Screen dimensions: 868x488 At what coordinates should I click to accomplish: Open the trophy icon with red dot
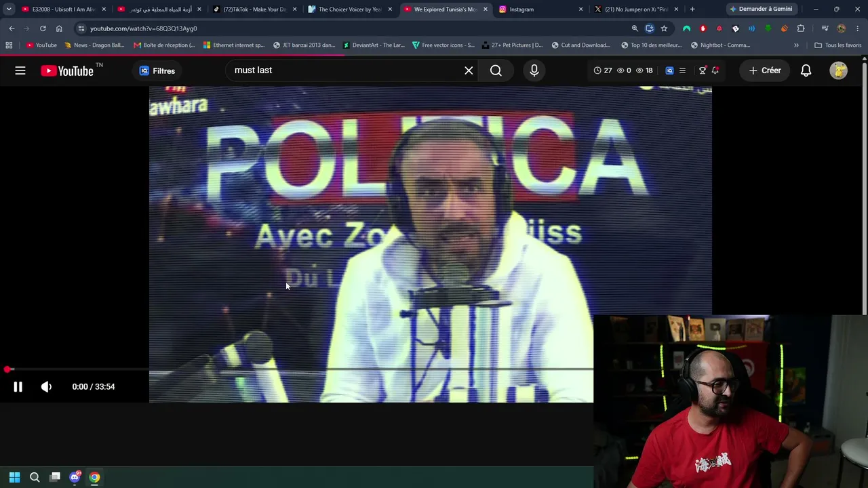703,70
